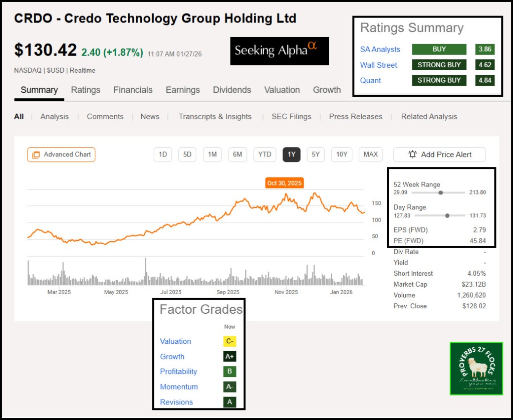
Task: Select the MAX chart range
Action: point(371,154)
